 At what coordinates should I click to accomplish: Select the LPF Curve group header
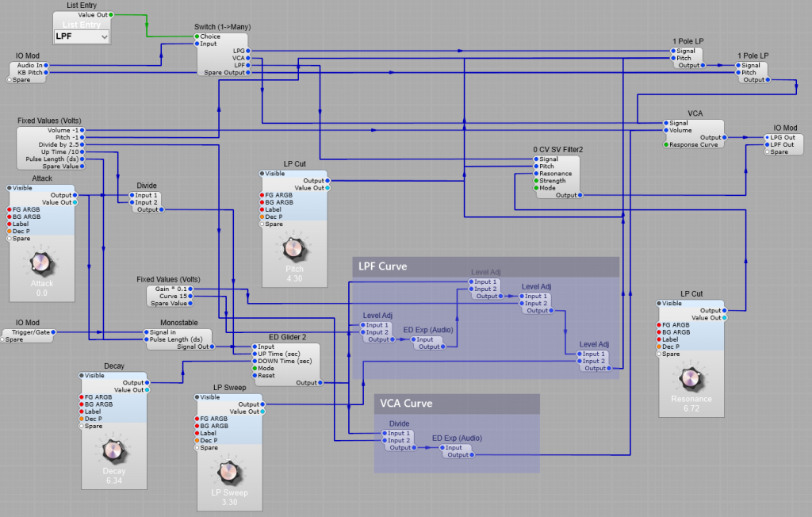coord(485,267)
